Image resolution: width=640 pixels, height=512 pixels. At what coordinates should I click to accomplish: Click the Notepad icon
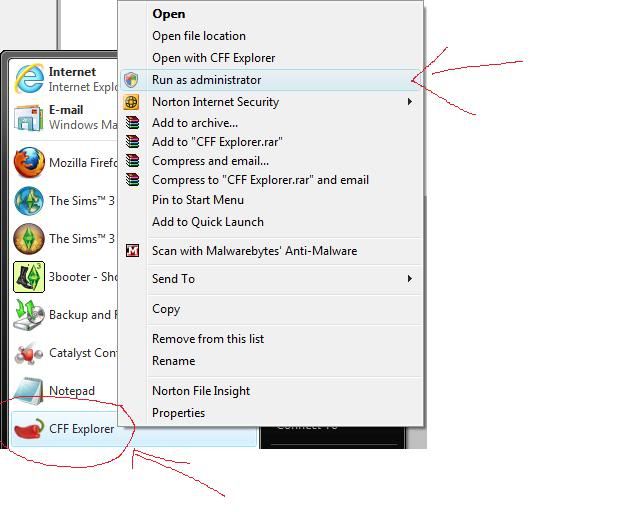pyautogui.click(x=29, y=390)
